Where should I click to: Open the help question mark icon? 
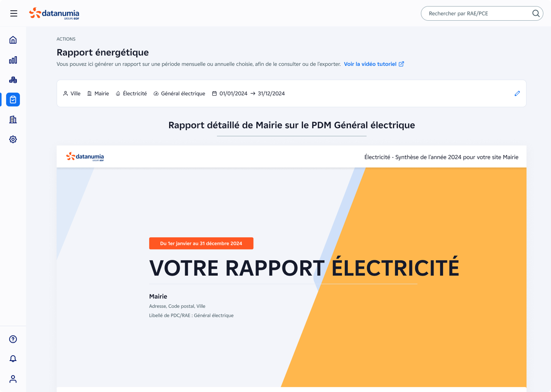[13, 339]
